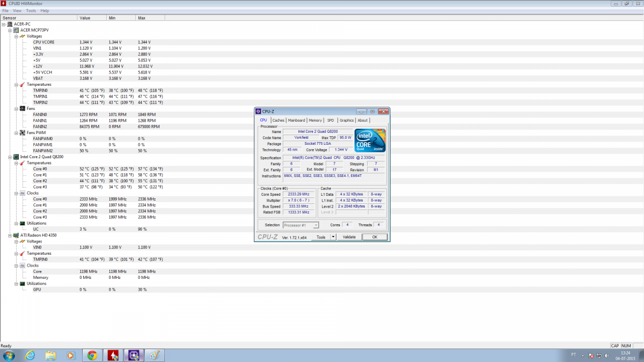Image resolution: width=644 pixels, height=362 pixels.
Task: Collapse the Voltages group under ACER MCP73PV
Action: [16, 36]
